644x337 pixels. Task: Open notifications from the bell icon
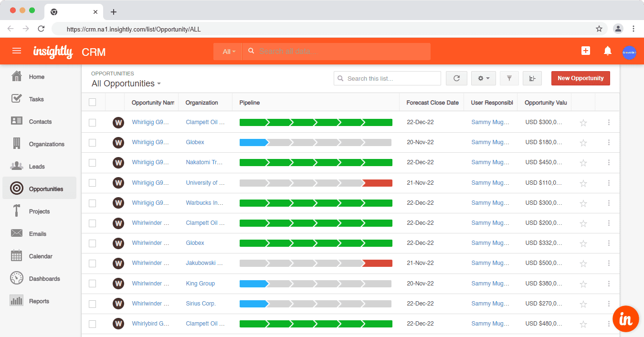(x=607, y=51)
